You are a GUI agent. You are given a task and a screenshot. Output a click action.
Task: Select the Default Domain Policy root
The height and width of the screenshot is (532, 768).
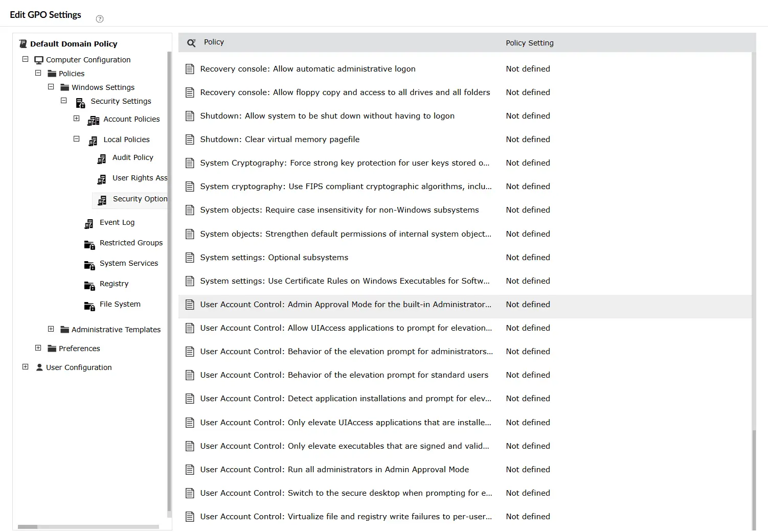pos(74,44)
